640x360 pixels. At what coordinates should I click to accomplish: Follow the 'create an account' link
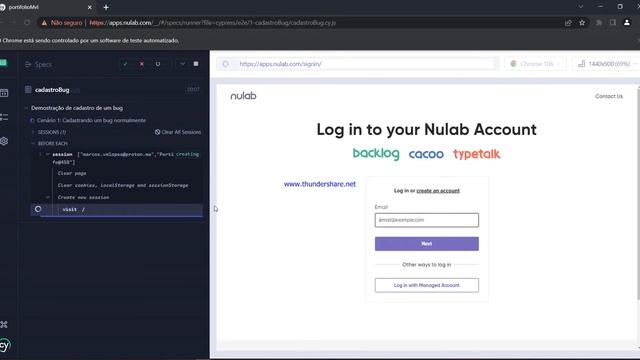438,191
